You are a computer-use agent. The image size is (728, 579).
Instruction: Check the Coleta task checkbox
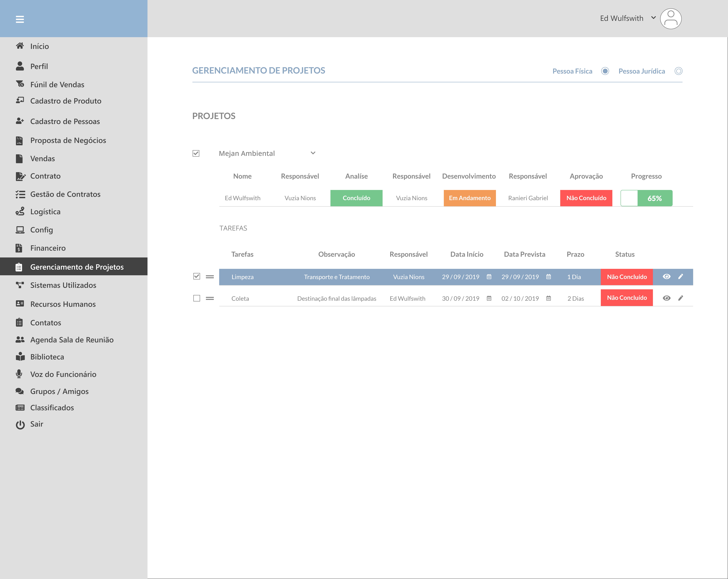click(197, 298)
